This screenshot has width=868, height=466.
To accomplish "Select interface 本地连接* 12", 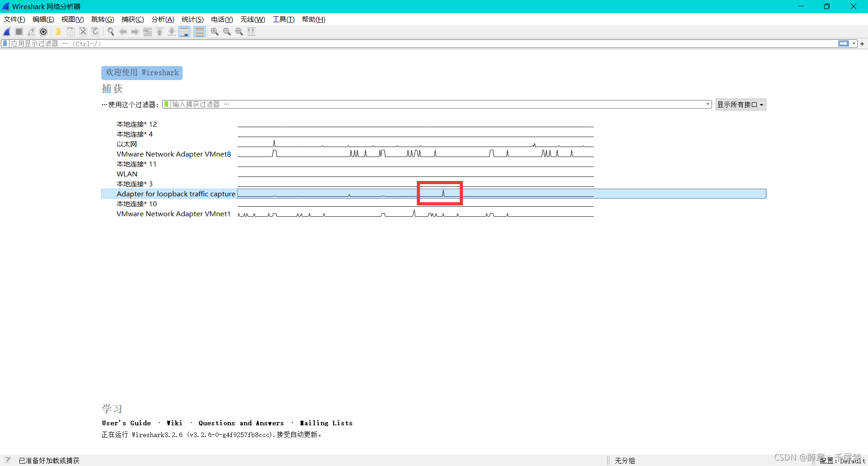I will tap(137, 124).
